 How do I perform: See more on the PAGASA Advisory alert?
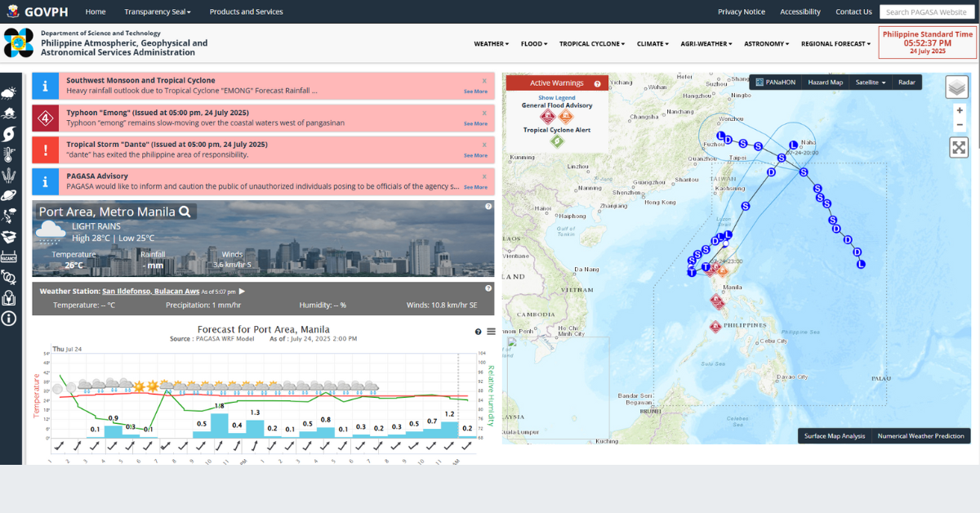pos(475,187)
